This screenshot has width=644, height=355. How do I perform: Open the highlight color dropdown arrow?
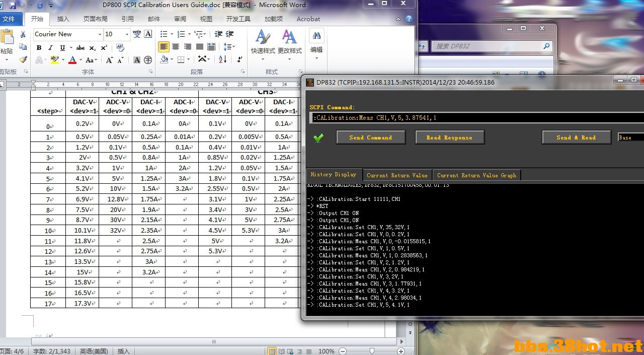click(62, 60)
